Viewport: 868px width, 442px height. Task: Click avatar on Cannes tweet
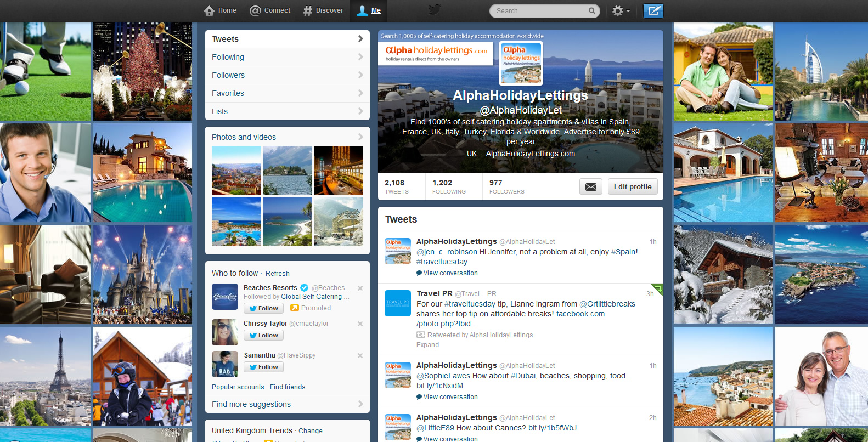[x=398, y=427]
